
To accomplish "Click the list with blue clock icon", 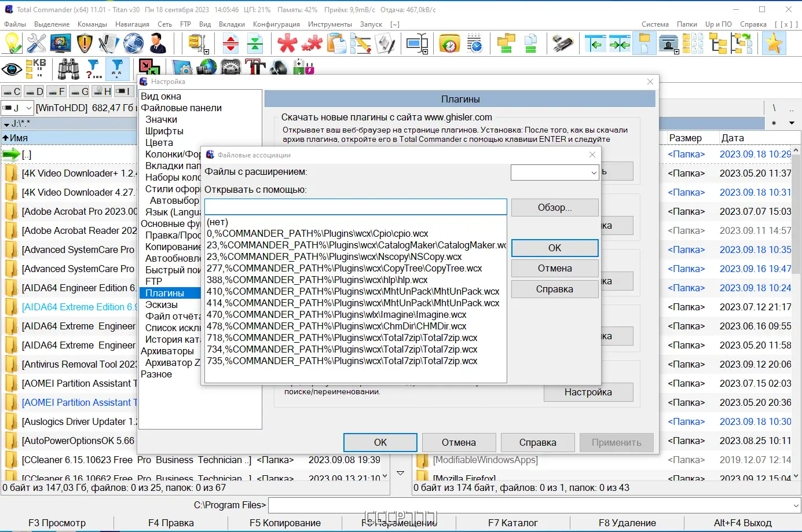I will (x=474, y=43).
